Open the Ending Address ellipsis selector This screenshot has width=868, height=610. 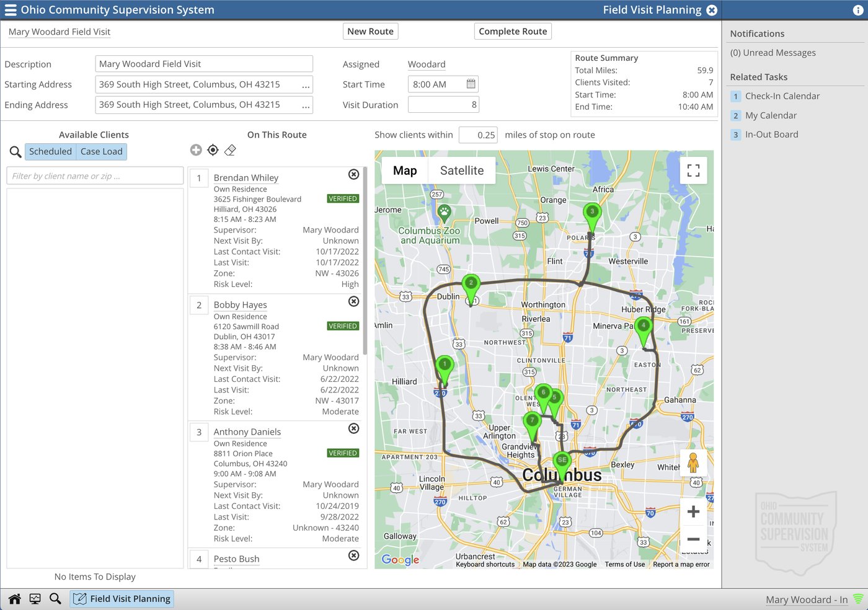click(305, 105)
